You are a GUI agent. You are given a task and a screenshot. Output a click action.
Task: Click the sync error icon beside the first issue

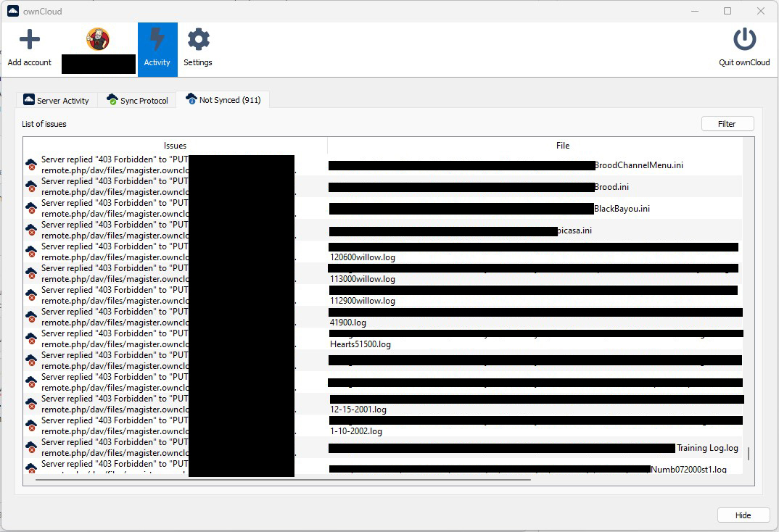tap(30, 164)
